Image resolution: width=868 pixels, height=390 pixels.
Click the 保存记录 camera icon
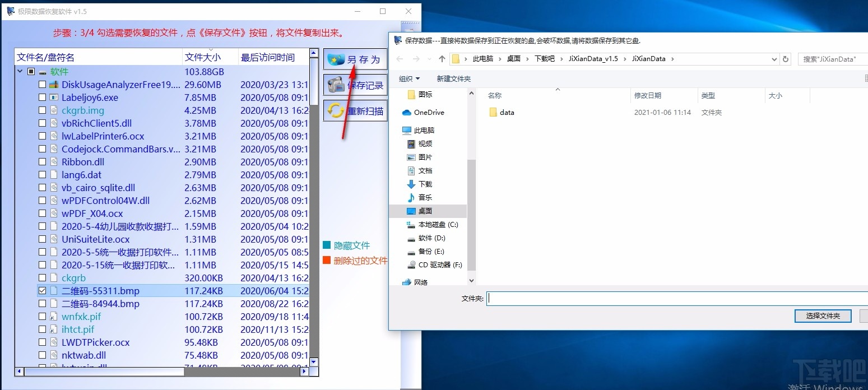coord(337,85)
